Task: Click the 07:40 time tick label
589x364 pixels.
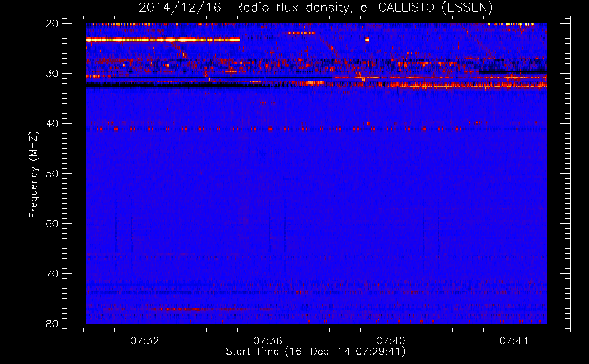Action: click(391, 341)
